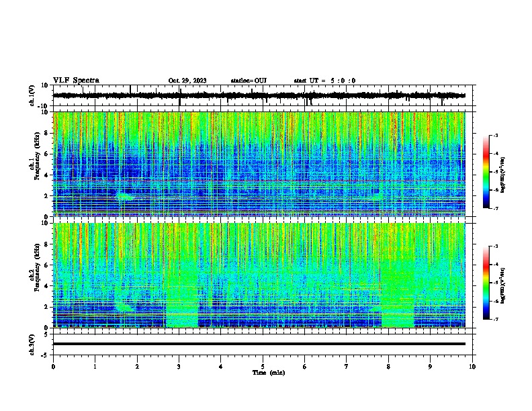
Task: Click the '-3' label on ch.2 color scale
Action: click(495, 246)
